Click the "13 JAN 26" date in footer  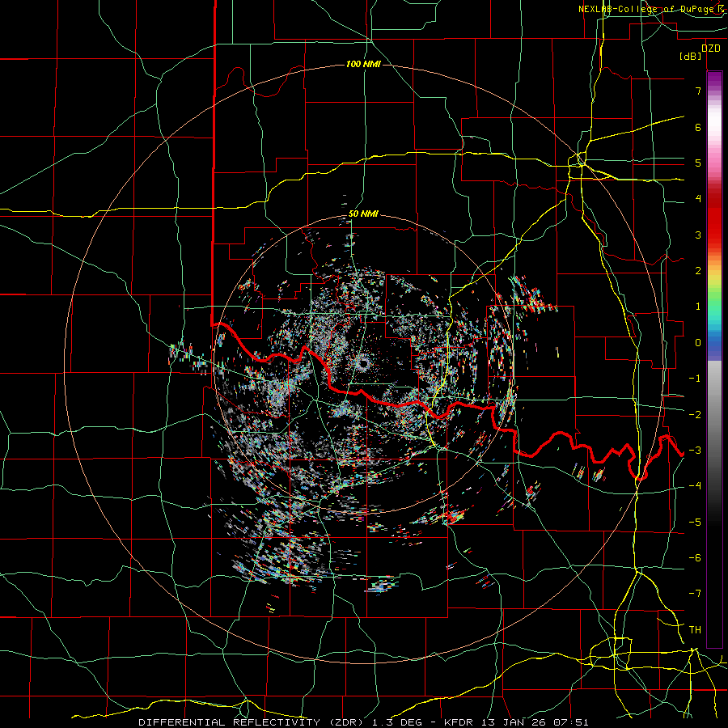pyautogui.click(x=514, y=722)
